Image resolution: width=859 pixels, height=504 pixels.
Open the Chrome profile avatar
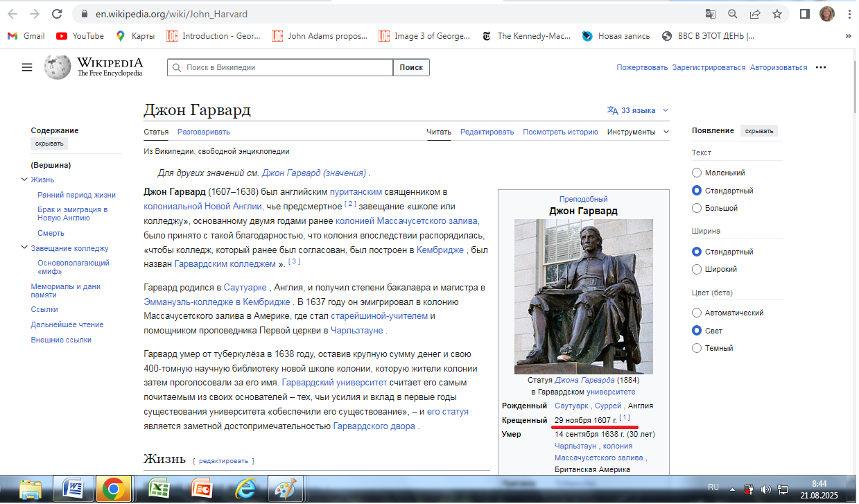pyautogui.click(x=826, y=14)
